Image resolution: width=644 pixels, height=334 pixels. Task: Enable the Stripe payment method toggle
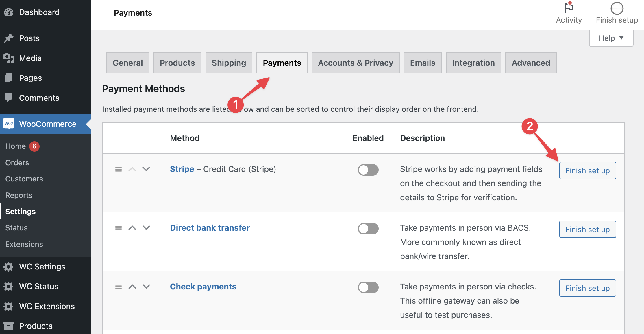368,170
